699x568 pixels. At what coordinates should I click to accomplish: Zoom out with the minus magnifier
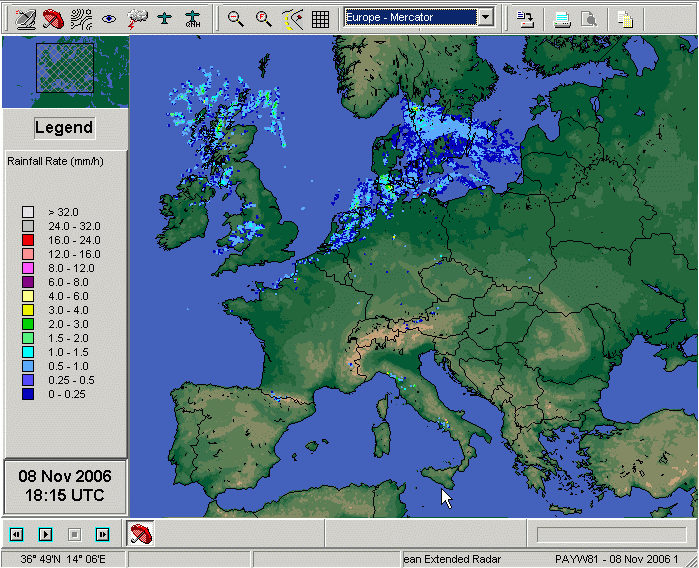pyautogui.click(x=236, y=17)
